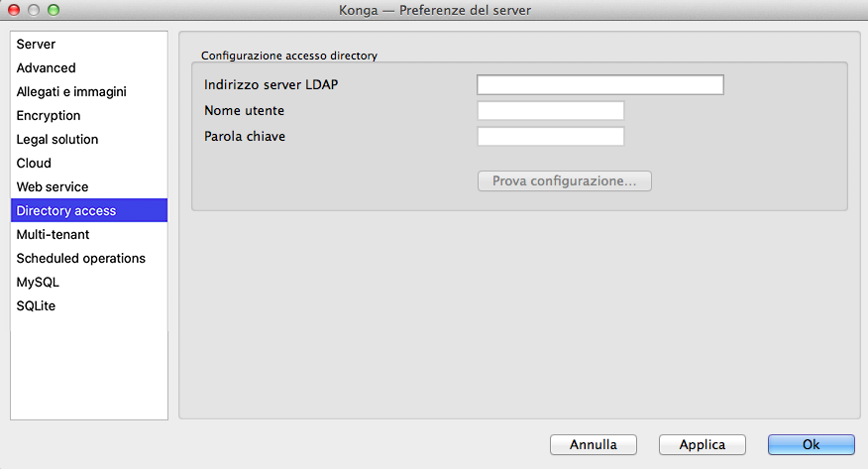This screenshot has width=868, height=469.
Task: Open Legal solution preferences
Action: [x=57, y=140]
